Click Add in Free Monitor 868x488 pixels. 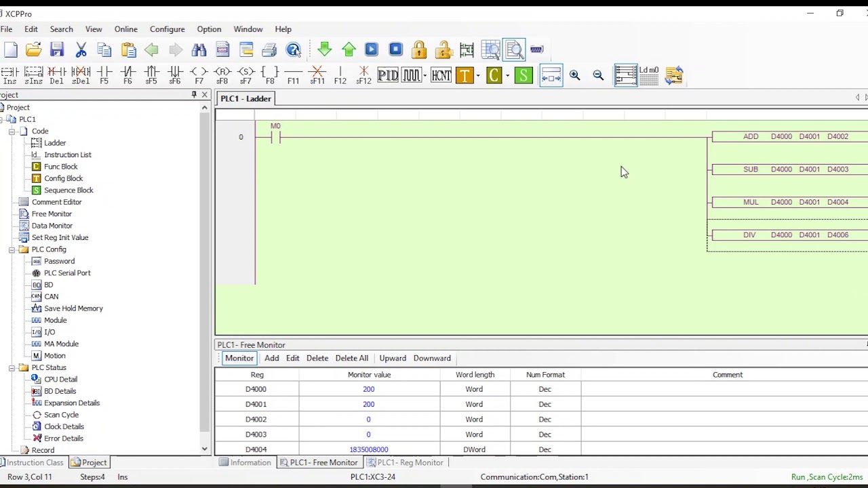tap(271, 358)
